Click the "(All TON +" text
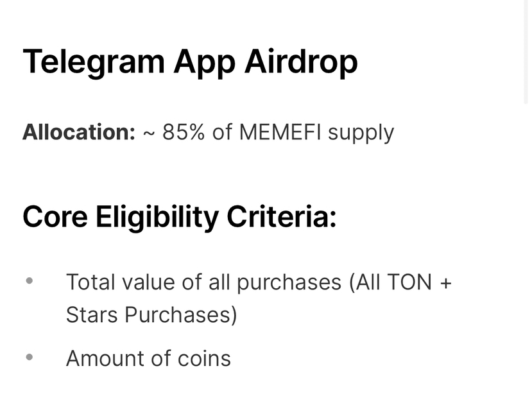Image resolution: width=532 pixels, height=396 pixels. click(x=400, y=282)
